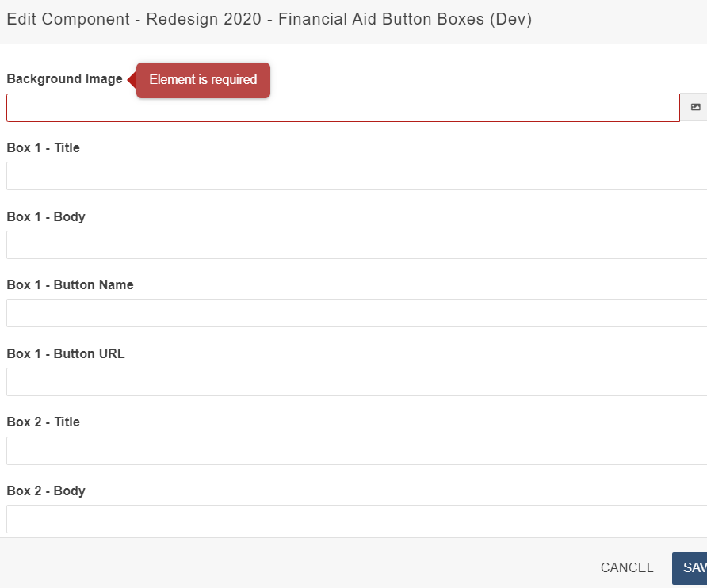Click the Box 2 - Title input field
707x588 pixels.
click(357, 451)
